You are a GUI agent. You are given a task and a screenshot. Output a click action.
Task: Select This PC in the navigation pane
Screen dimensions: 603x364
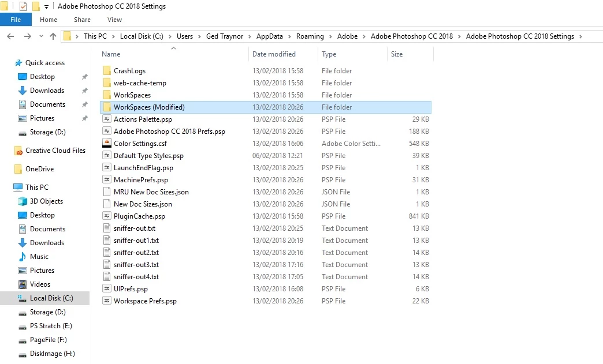37,187
